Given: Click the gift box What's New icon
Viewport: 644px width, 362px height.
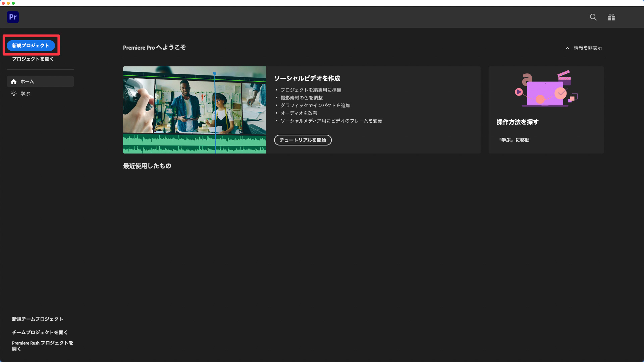Looking at the screenshot, I should [611, 17].
